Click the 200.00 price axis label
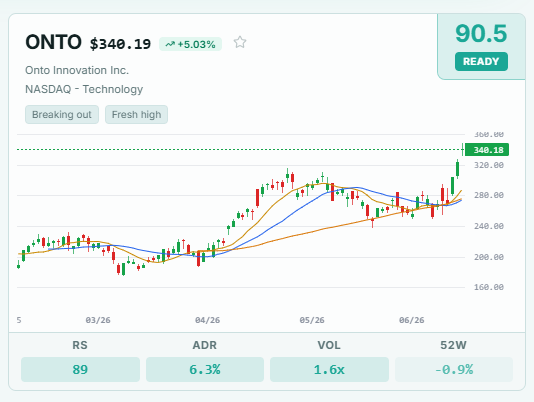The image size is (534, 402). (489, 257)
